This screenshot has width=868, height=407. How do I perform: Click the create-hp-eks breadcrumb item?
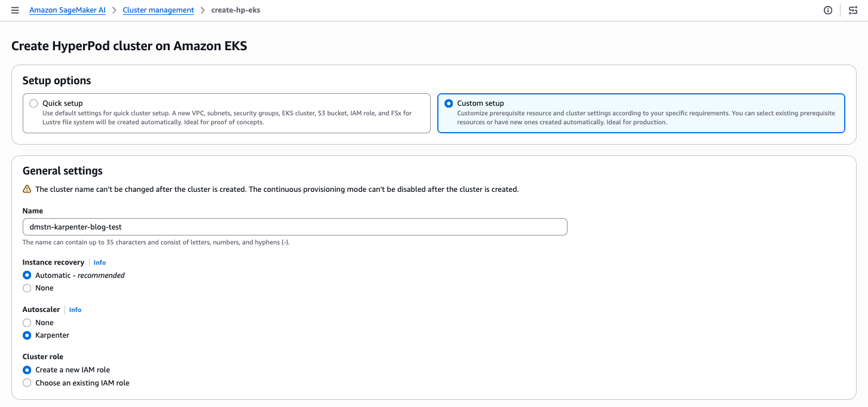(x=235, y=10)
